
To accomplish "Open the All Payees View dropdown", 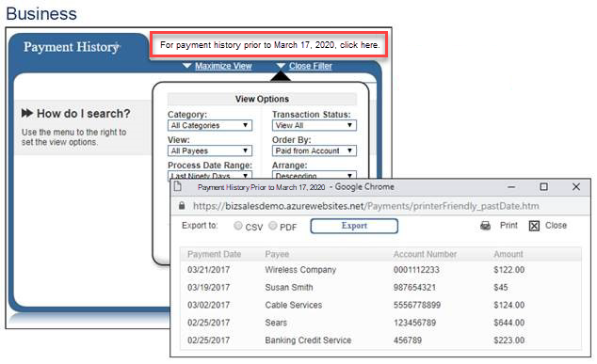I will tap(210, 150).
